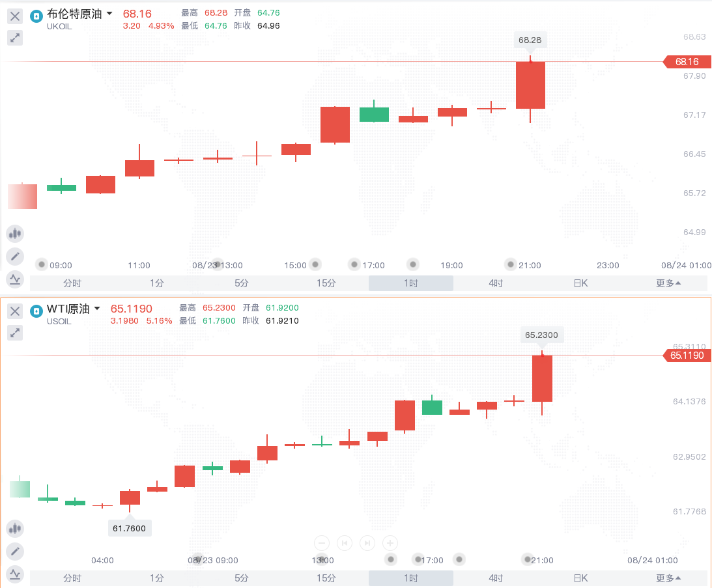Screen dimensions: 712x588
Task: Zoom out the WTI chart with minus button
Action: (x=322, y=542)
